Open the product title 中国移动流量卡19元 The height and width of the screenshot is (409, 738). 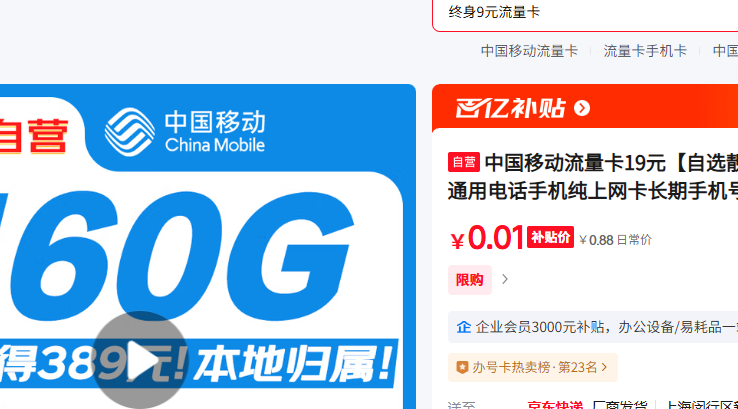click(x=593, y=177)
